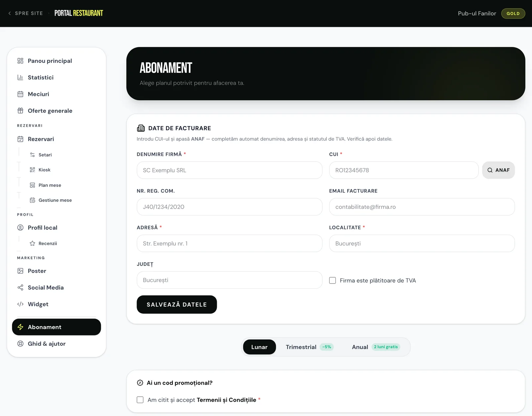Click the promo code percent badge icon

(140, 383)
